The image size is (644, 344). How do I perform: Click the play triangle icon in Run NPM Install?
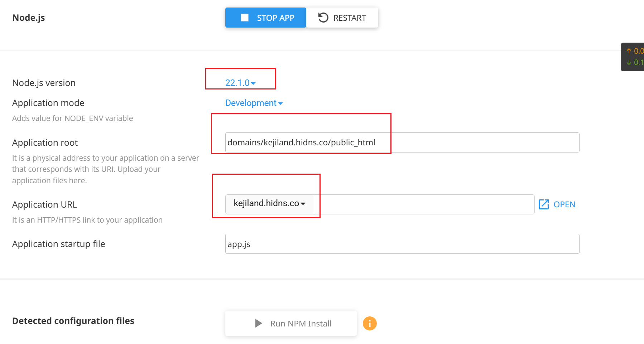258,323
